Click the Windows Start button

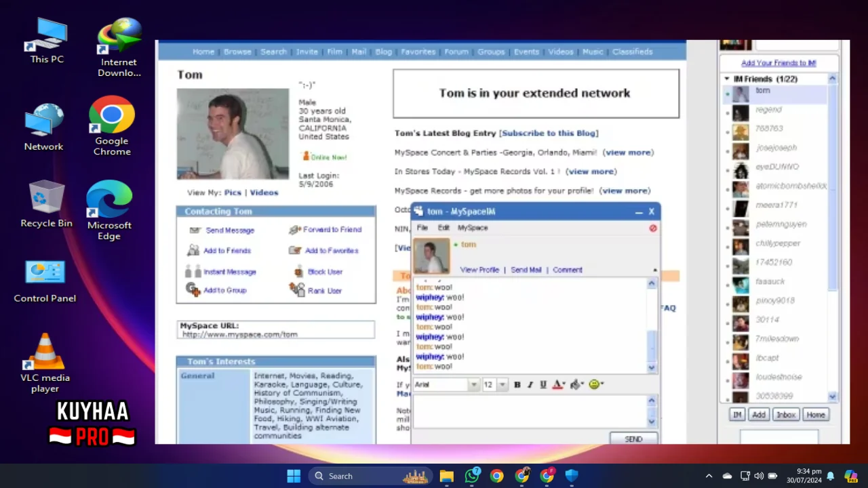[294, 476]
